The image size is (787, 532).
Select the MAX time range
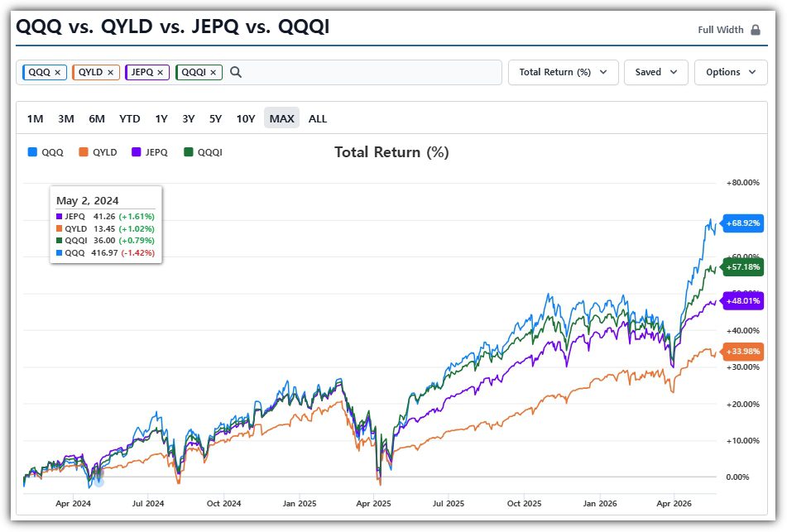click(281, 118)
